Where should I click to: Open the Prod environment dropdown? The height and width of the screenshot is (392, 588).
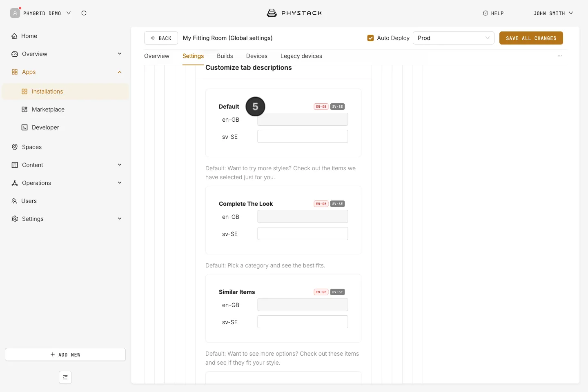click(x=454, y=38)
